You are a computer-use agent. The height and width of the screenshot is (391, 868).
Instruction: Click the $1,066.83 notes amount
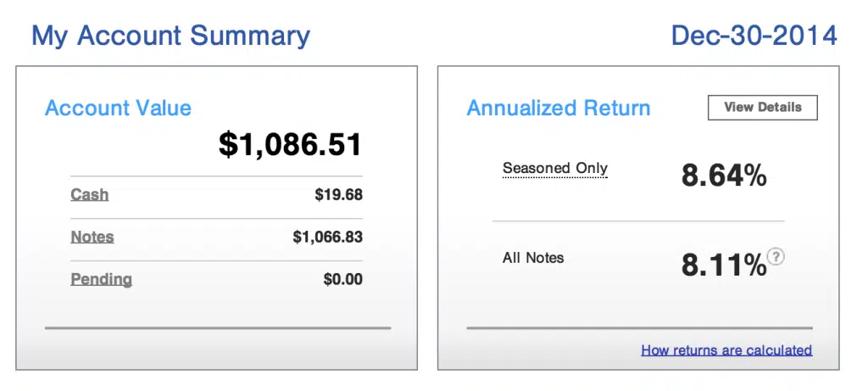coord(327,237)
